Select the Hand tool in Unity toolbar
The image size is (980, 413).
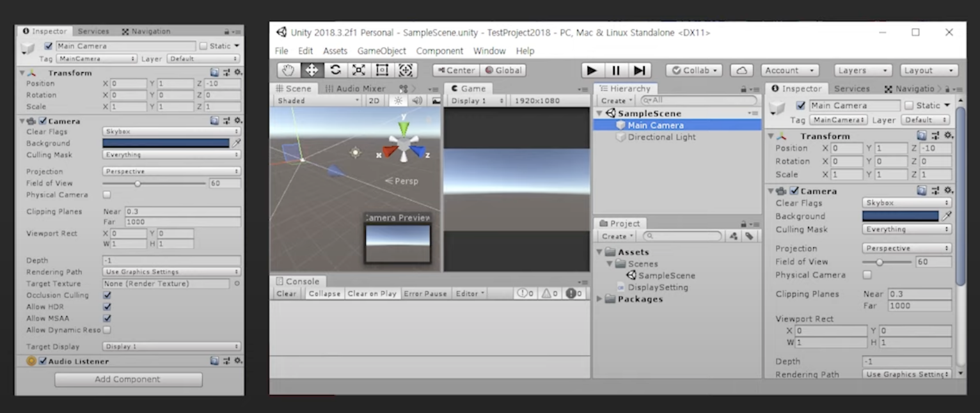288,70
